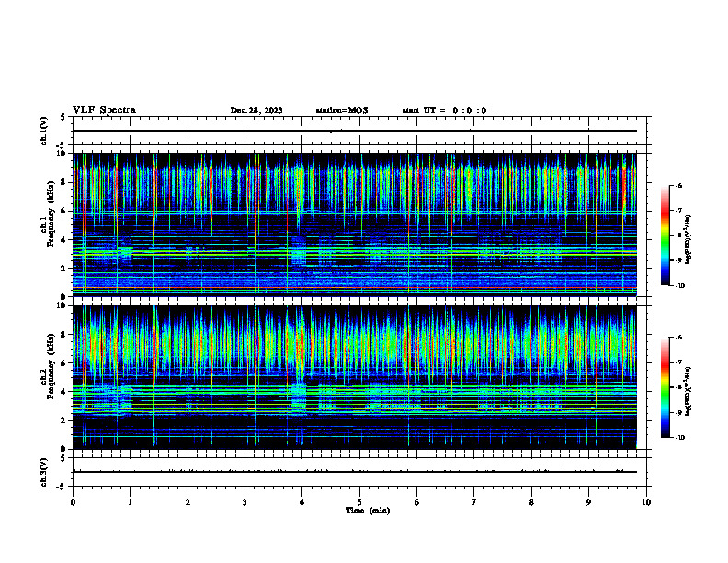Image resolution: width=728 pixels, height=563 pixels.
Task: Click the ch.1 spectrogram color scale bar
Action: point(665,236)
